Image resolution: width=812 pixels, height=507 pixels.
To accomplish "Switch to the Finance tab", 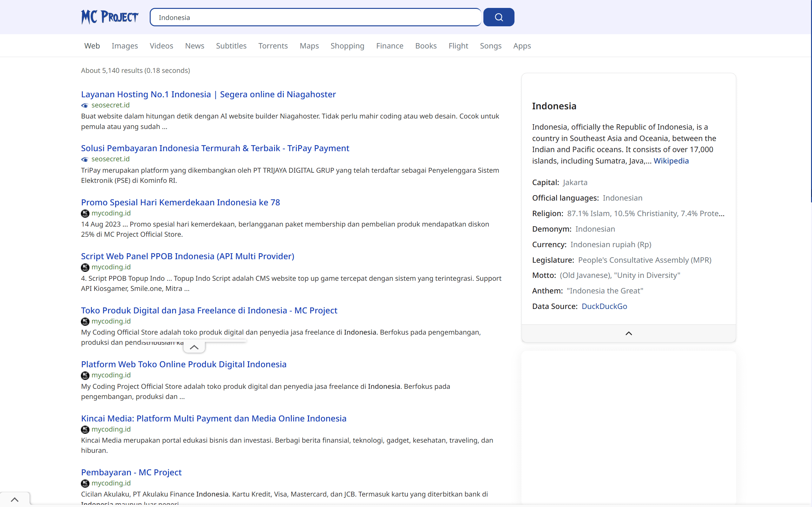I will pyautogui.click(x=390, y=46).
